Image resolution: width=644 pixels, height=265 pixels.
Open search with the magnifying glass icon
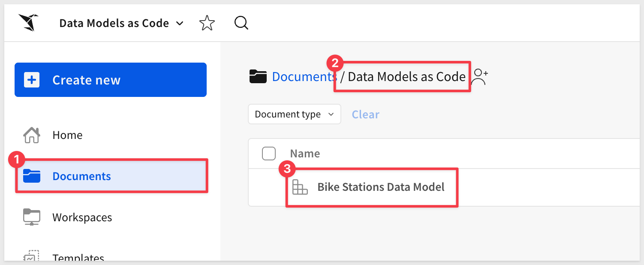point(241,23)
